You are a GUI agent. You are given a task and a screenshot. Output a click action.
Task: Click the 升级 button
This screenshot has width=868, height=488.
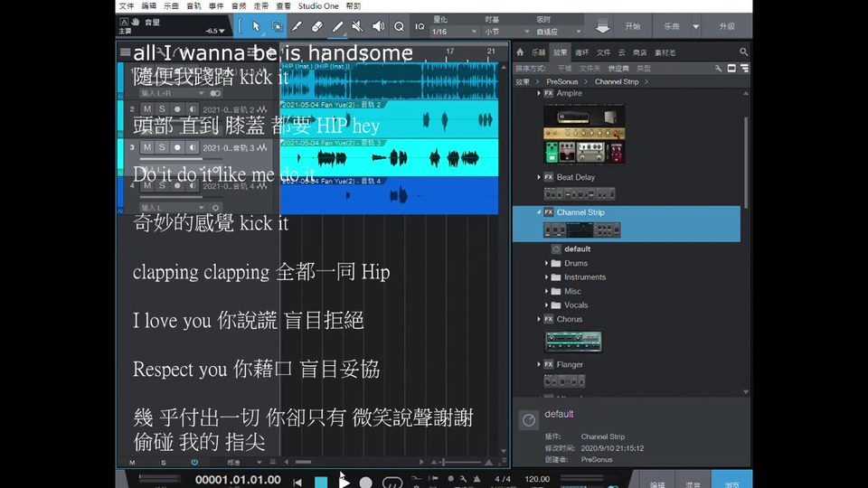click(727, 26)
